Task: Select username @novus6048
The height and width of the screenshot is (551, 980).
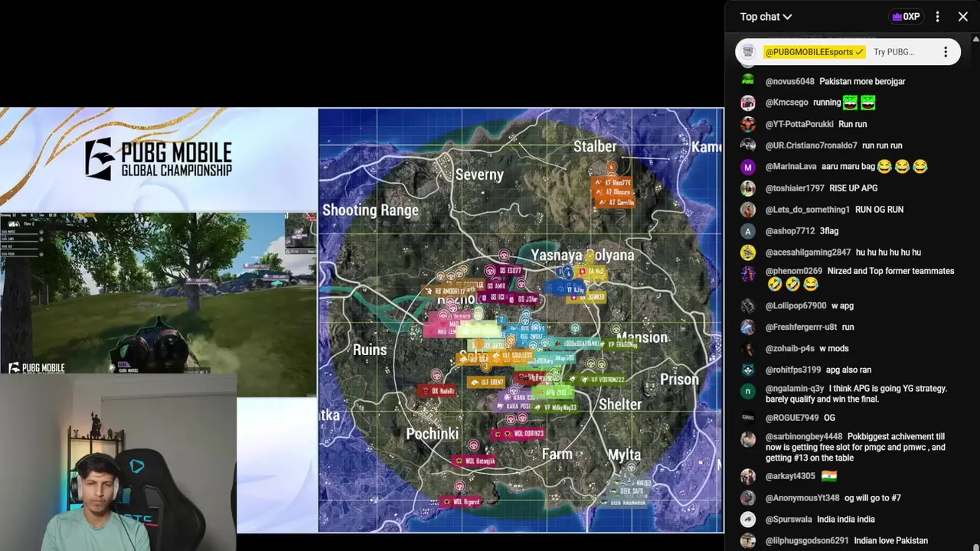Action: [789, 81]
